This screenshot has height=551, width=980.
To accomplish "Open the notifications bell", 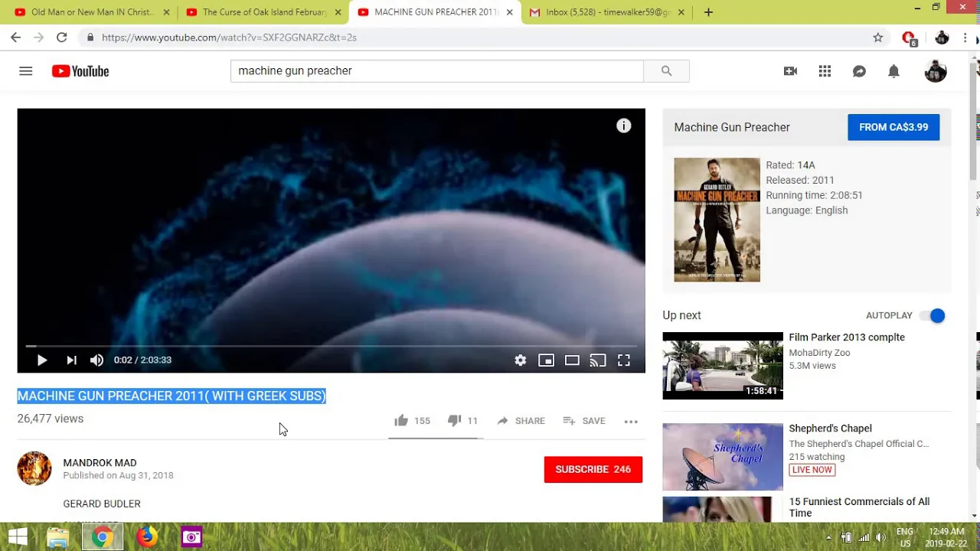I will coord(893,71).
